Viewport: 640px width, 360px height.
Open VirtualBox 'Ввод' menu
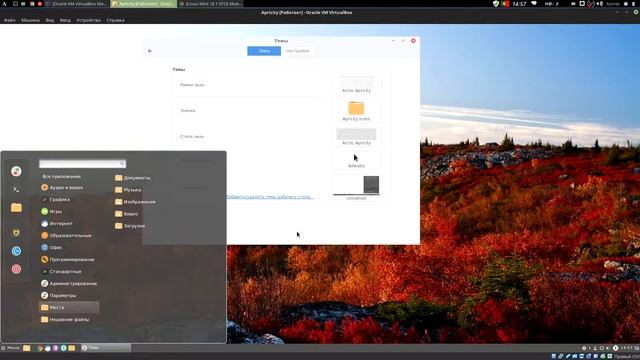tap(65, 20)
